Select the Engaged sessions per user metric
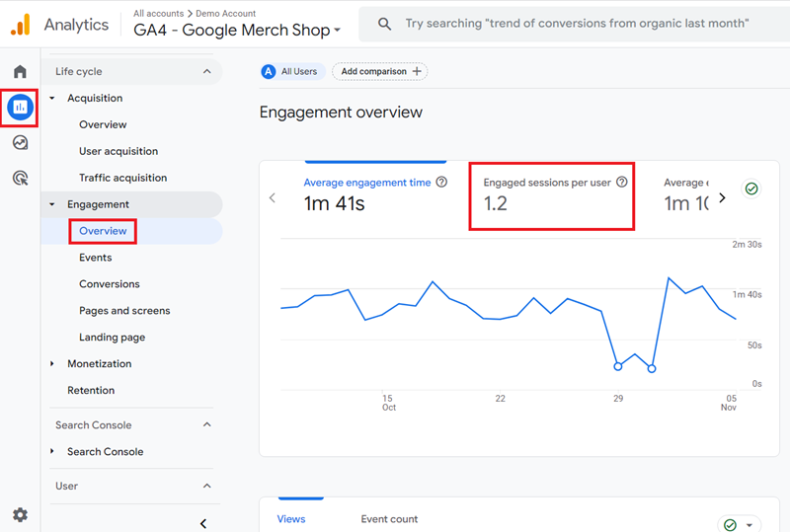 (x=552, y=196)
